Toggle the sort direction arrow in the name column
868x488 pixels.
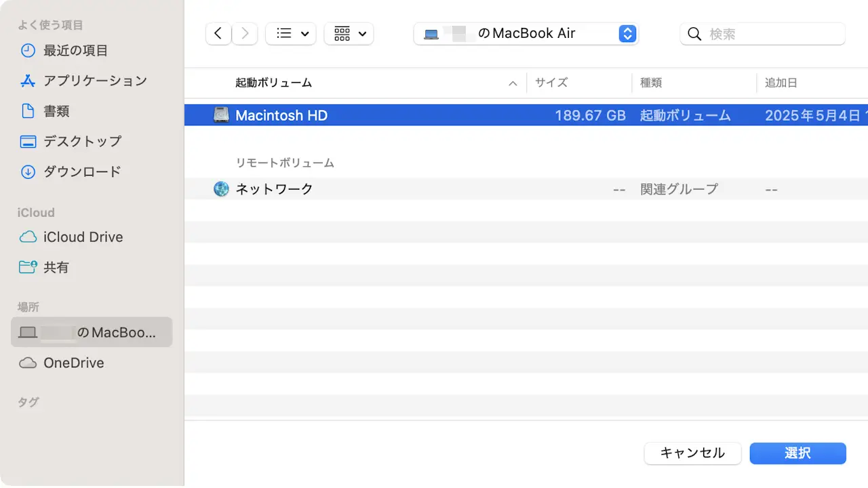coord(513,83)
